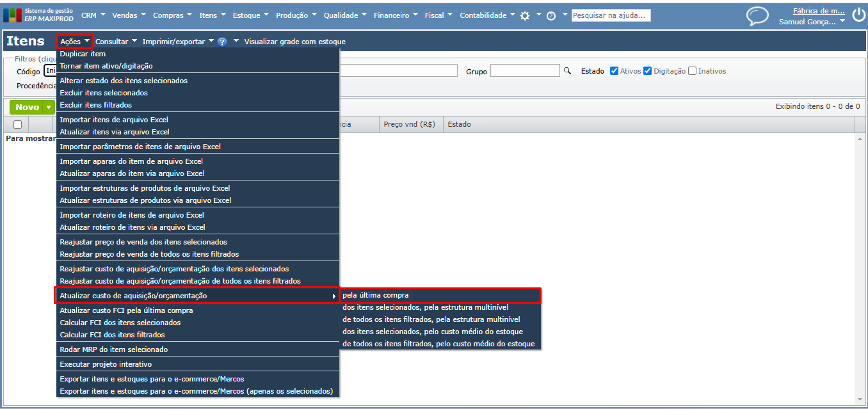Screen dimensions: 868x409
Task: Toggle the Digitação checkbox
Action: [647, 71]
